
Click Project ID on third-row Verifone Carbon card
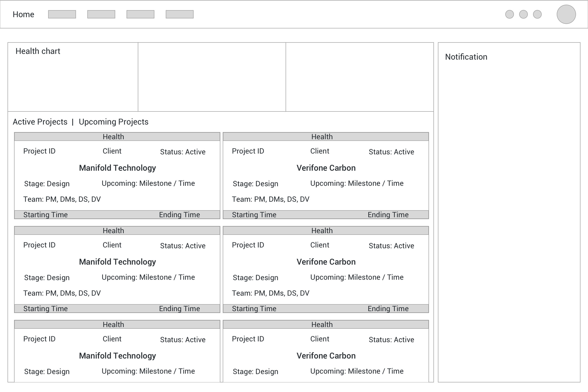248,339
